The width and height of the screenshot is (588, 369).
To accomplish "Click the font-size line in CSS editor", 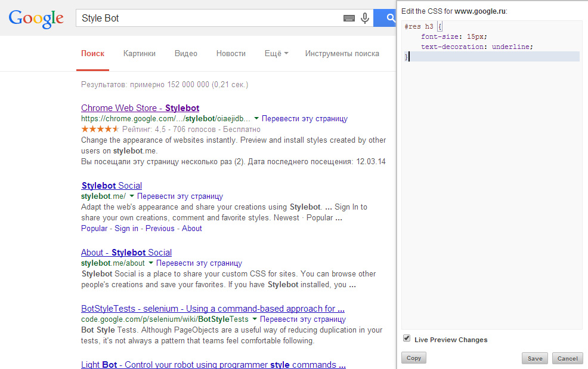I will (454, 36).
